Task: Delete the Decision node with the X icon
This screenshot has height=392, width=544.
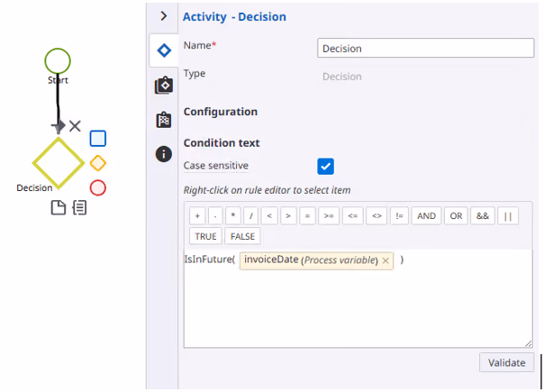Action: click(x=75, y=126)
